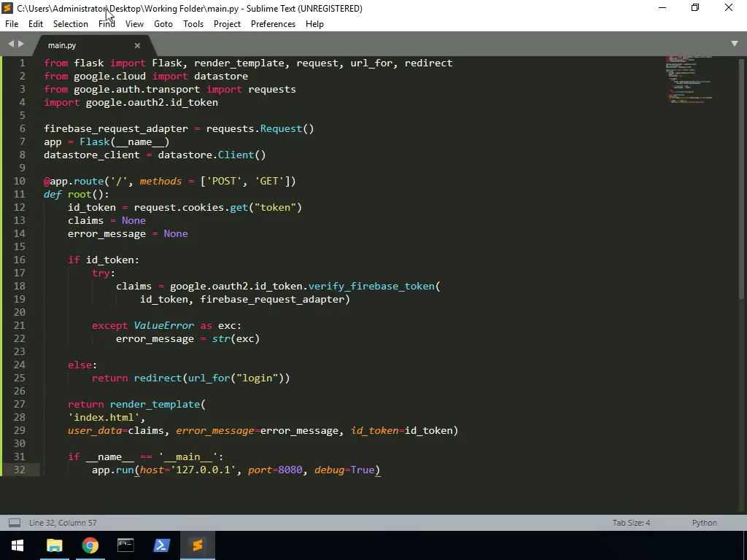Close the main.py tab
This screenshot has height=560, width=747.
137,45
